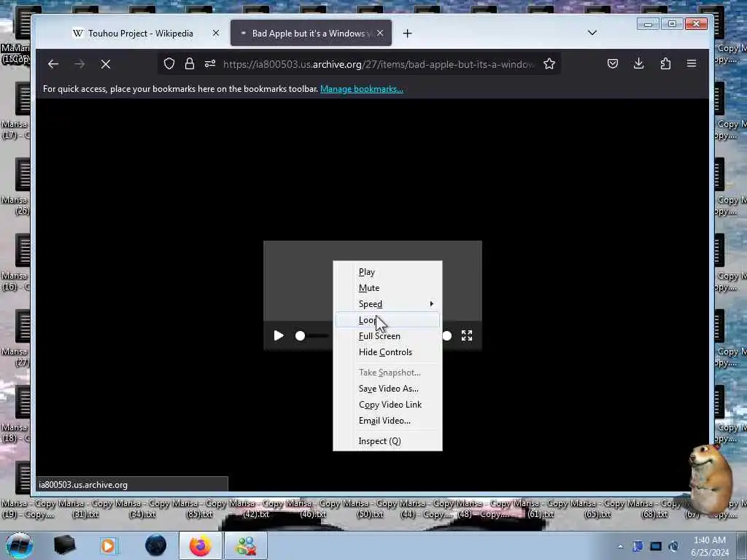Click the hamster desktop mascot
Viewport: 747px width, 560px height.
click(x=710, y=478)
